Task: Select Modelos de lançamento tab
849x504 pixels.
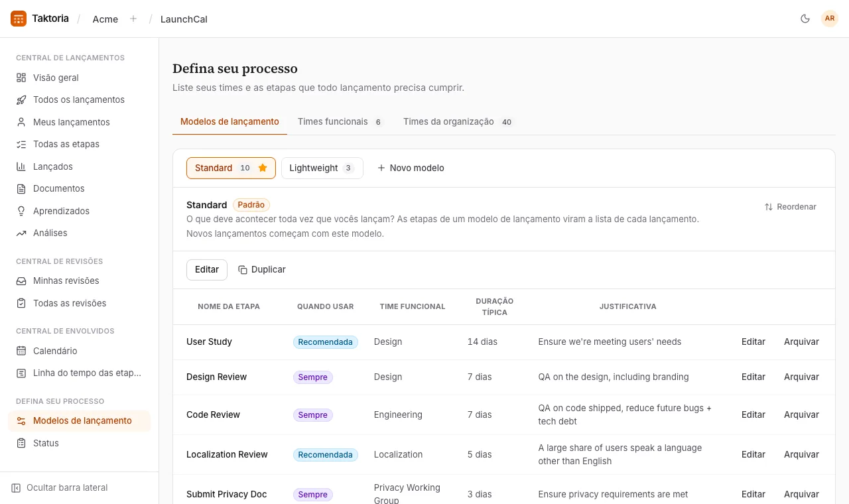Action: pyautogui.click(x=229, y=122)
